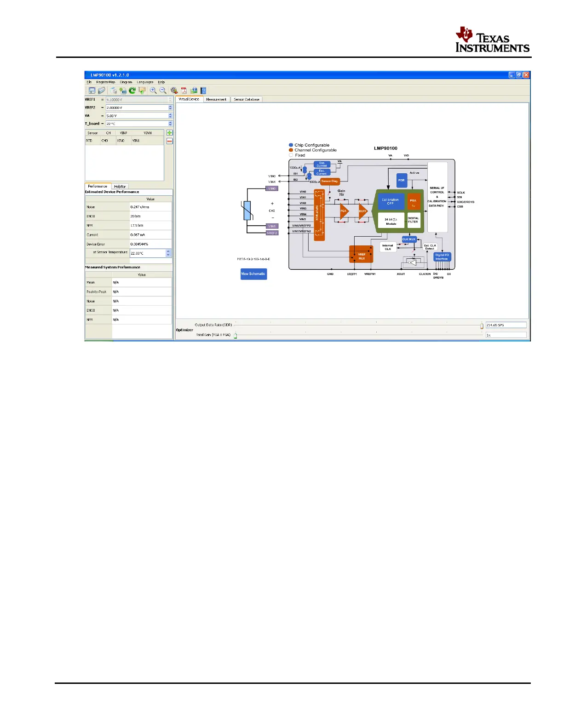The image size is (563, 728).
Task: Click the orange PGA 1x block
Action: tap(414, 201)
